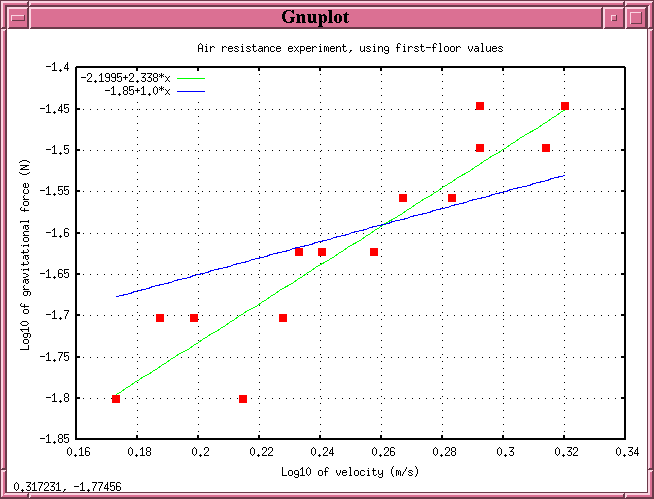
Task: Click the 'Log10 of velocity (m/s)' axis label
Action: 348,471
